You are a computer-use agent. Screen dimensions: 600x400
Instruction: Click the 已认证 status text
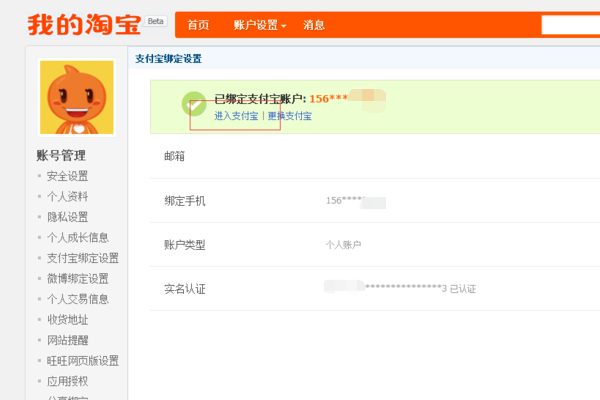(x=463, y=289)
